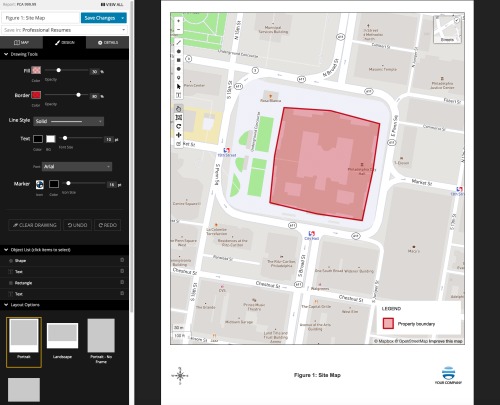500x405 pixels.
Task: Open the red Border color swatch
Action: (x=36, y=95)
